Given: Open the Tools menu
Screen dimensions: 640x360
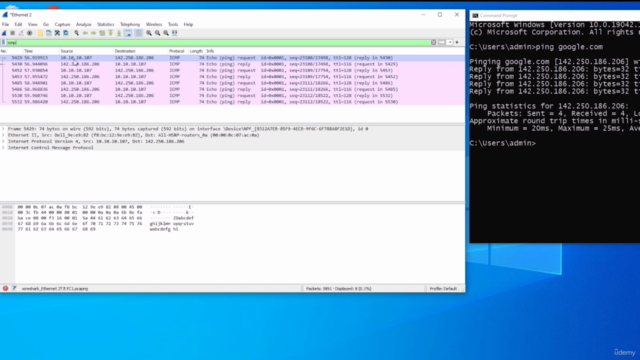Looking at the screenshot, I should tap(173, 24).
